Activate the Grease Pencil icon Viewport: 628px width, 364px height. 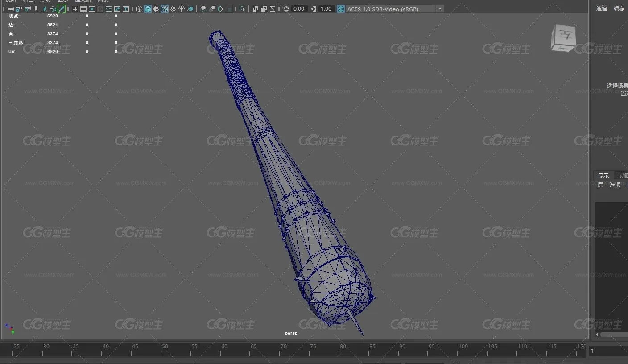62,9
